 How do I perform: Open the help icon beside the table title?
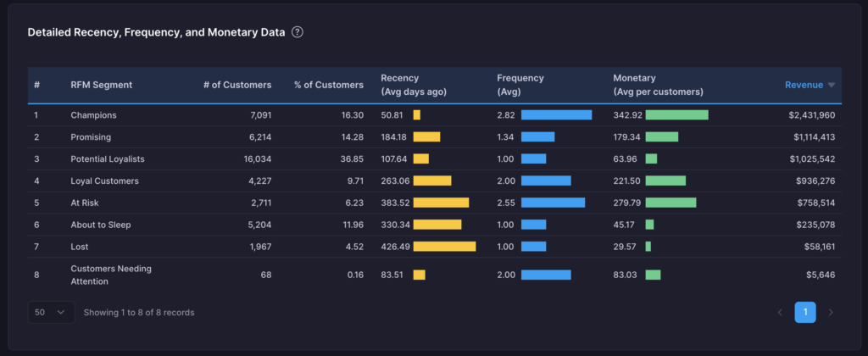coord(298,32)
